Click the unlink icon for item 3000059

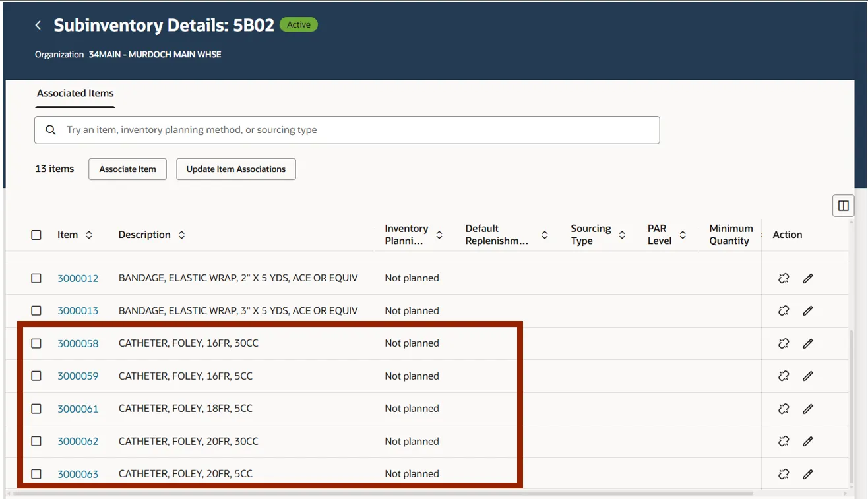784,376
